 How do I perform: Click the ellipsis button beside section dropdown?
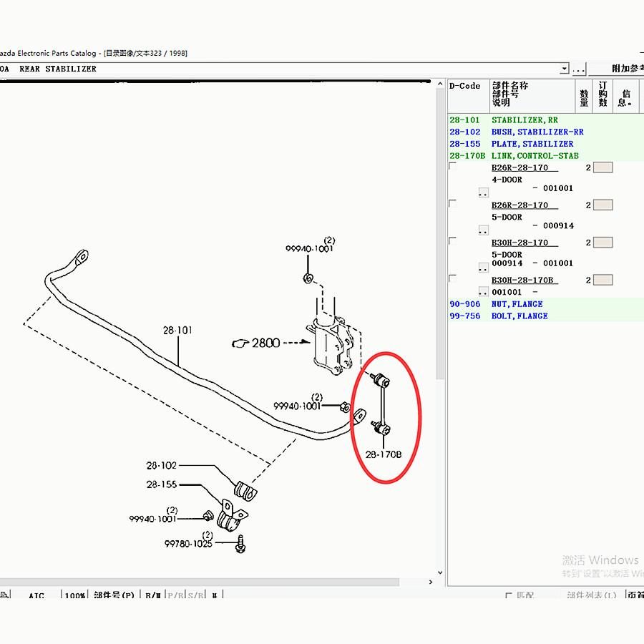pyautogui.click(x=579, y=69)
